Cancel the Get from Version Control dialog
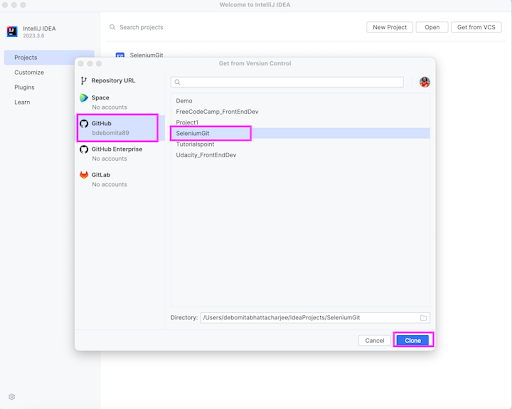Screen dimensions: 512x409 click(374, 340)
